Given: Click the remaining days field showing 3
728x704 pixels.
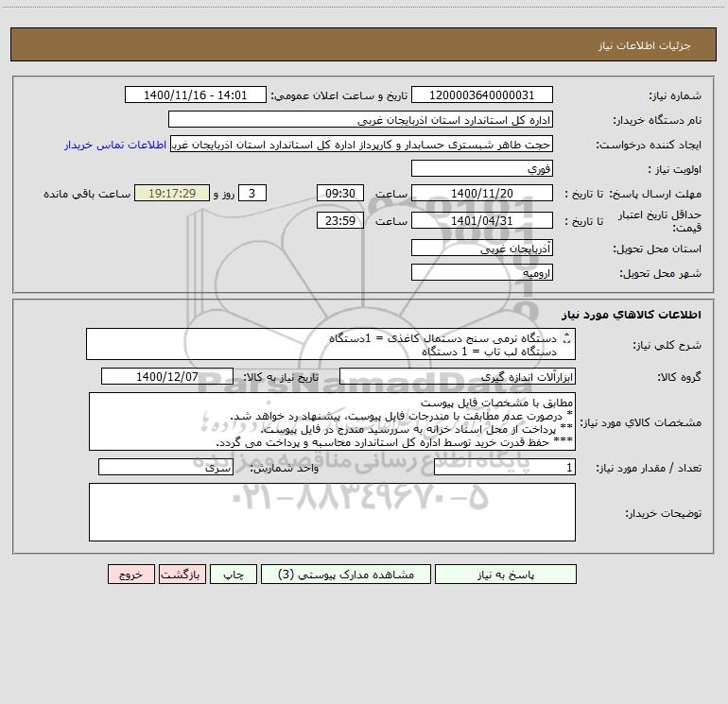Looking at the screenshot, I should (252, 193).
